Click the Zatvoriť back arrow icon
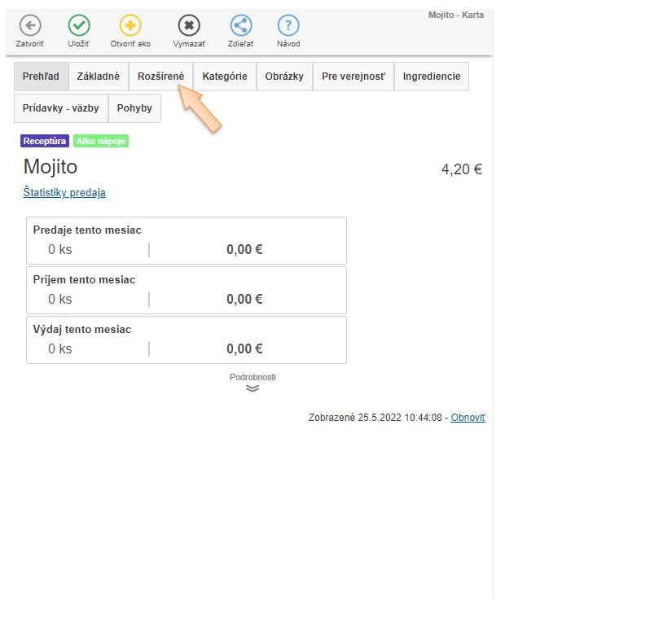Screen dimensions: 672x618 (30, 26)
